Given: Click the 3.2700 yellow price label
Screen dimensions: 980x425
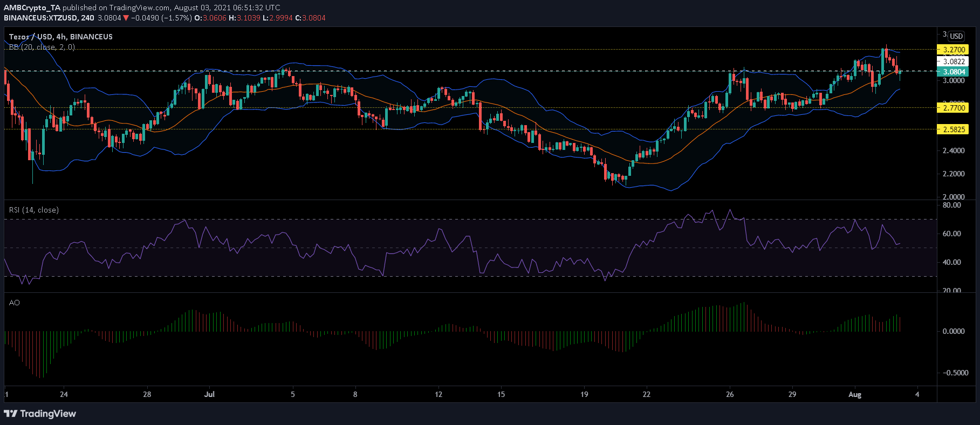Looking at the screenshot, I should pos(953,50).
